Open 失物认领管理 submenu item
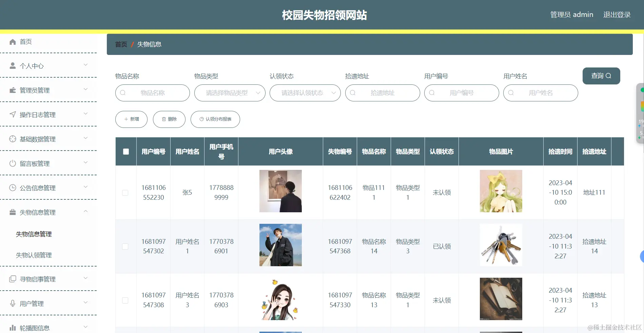Viewport: 644px width, 333px height. click(34, 255)
